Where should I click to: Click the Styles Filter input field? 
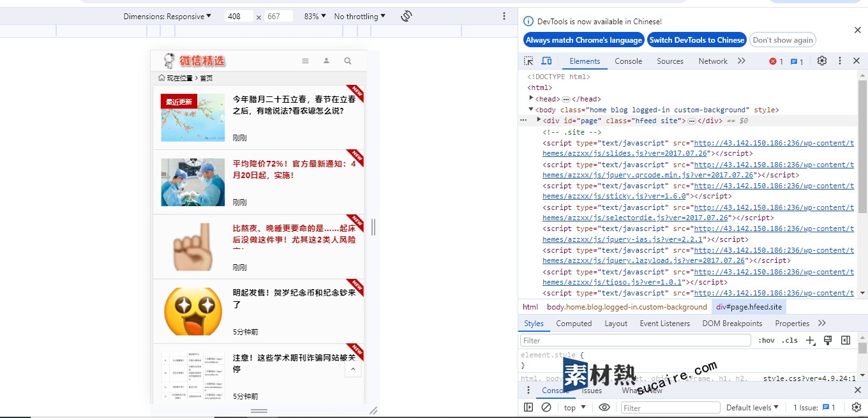tap(636, 340)
